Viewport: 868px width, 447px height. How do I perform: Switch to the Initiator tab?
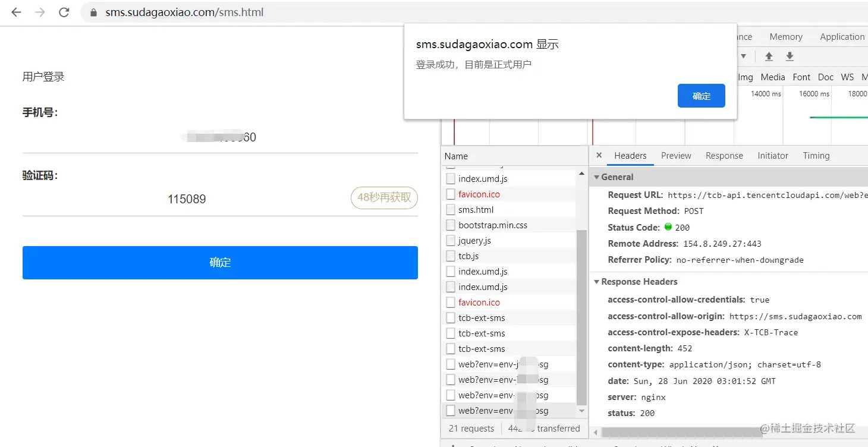(x=773, y=156)
